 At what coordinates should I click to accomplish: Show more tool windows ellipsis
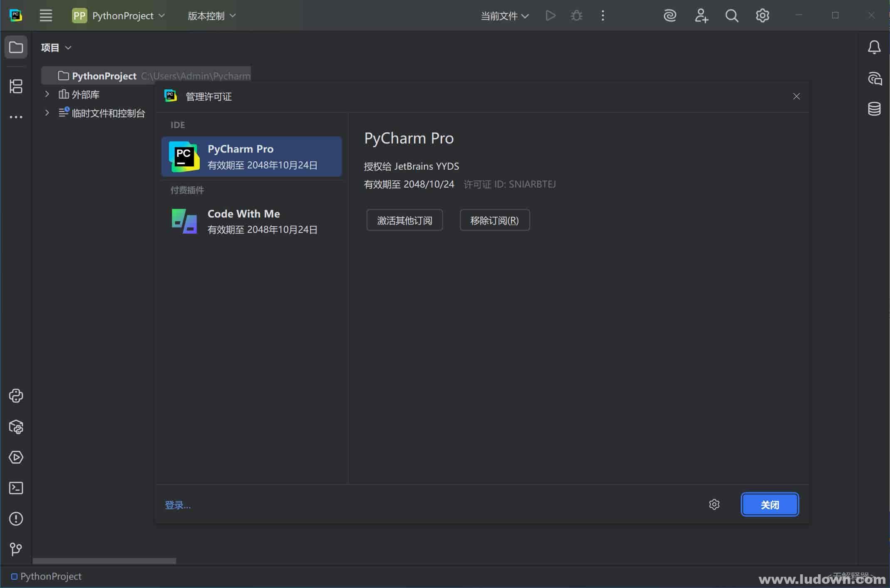tap(16, 117)
